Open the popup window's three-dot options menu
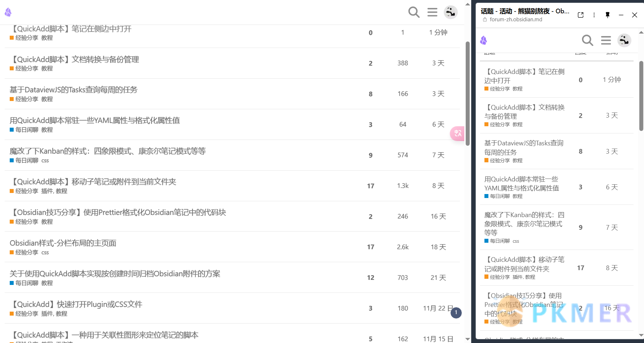Viewport: 644px width, 343px height. [x=594, y=15]
